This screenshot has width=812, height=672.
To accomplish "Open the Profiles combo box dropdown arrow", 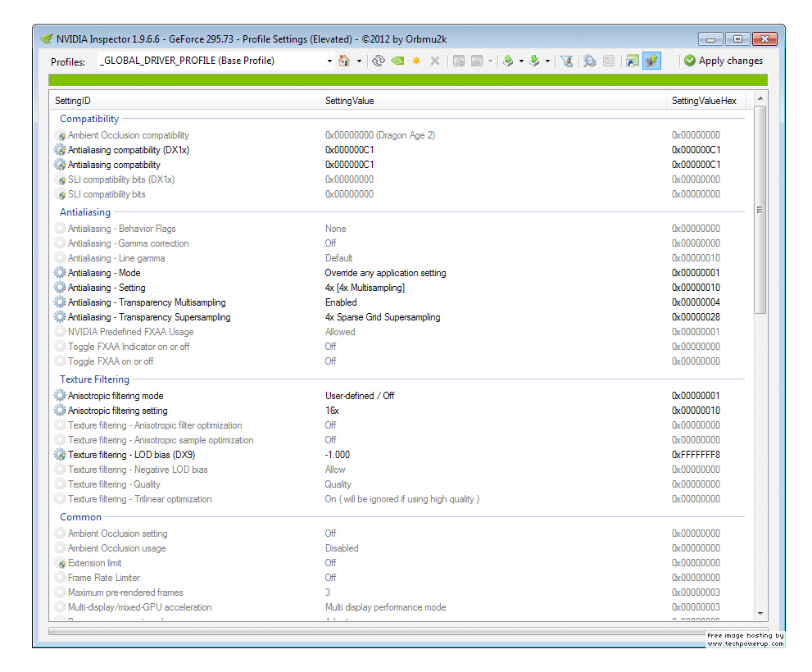I will click(x=329, y=61).
